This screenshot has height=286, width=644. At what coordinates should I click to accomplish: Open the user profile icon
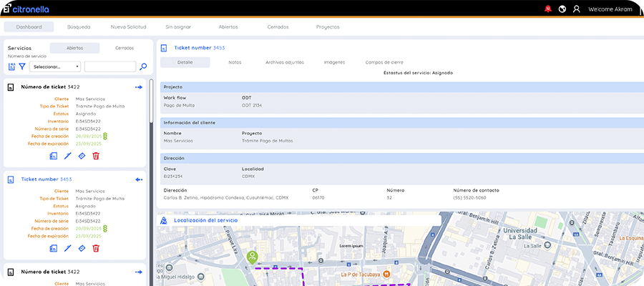[576, 9]
